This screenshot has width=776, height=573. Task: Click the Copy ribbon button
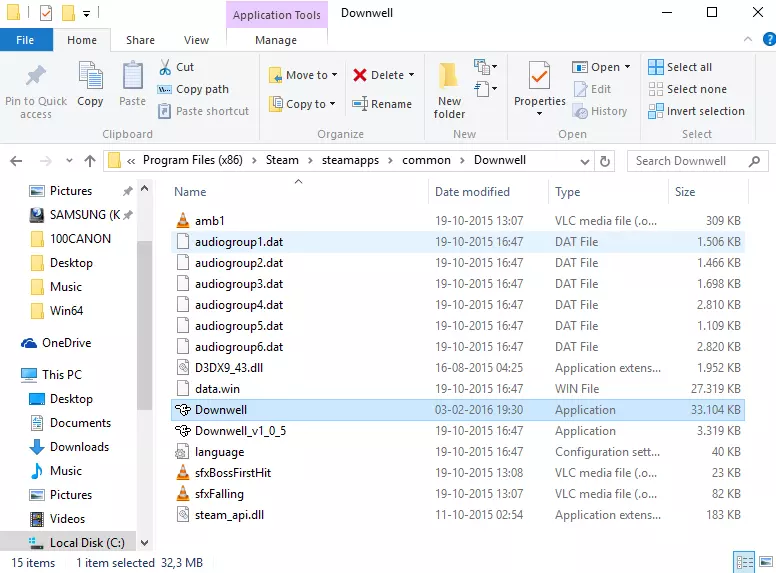pyautogui.click(x=90, y=85)
